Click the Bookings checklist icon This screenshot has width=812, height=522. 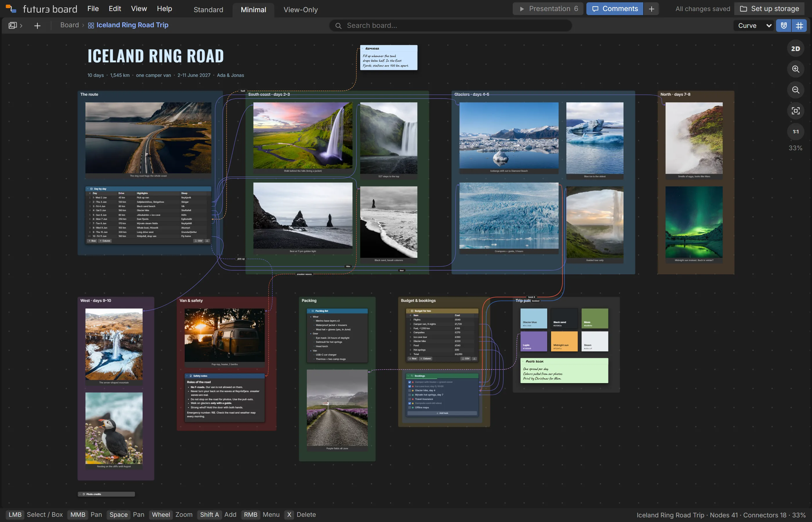tap(412, 376)
